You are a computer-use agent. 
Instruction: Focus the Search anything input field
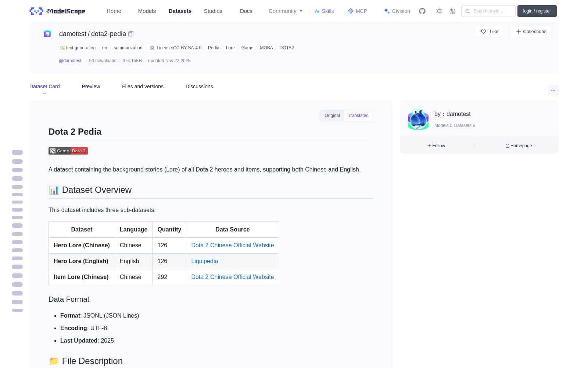[x=488, y=11]
